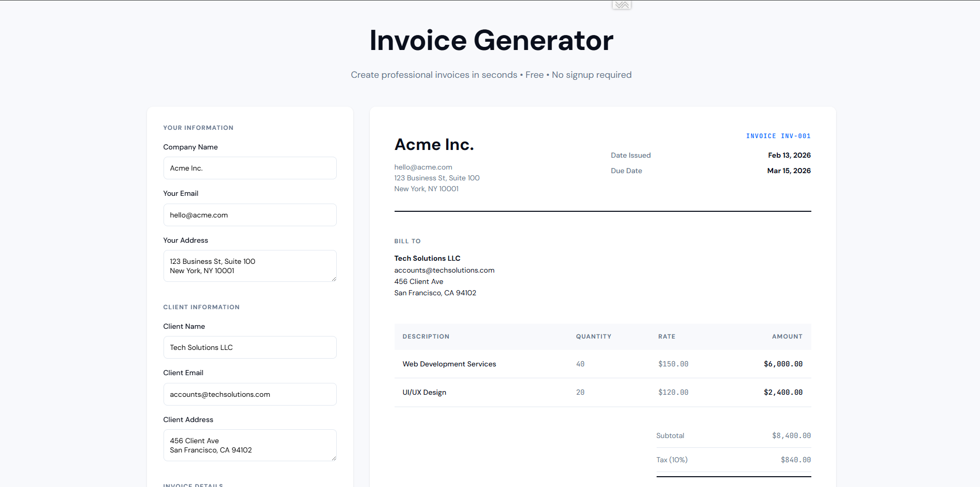Click the Client Email input field
Image resolution: width=980 pixels, height=487 pixels.
coord(250,394)
